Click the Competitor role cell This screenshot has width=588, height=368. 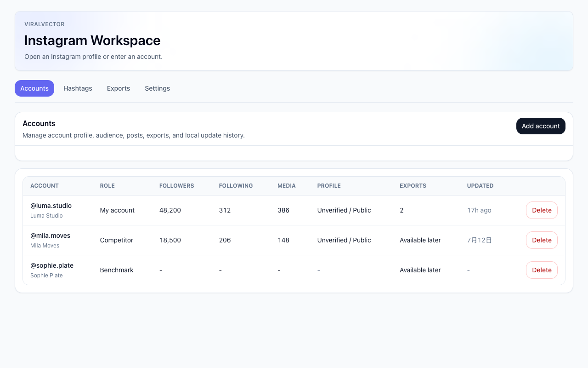pyautogui.click(x=117, y=240)
